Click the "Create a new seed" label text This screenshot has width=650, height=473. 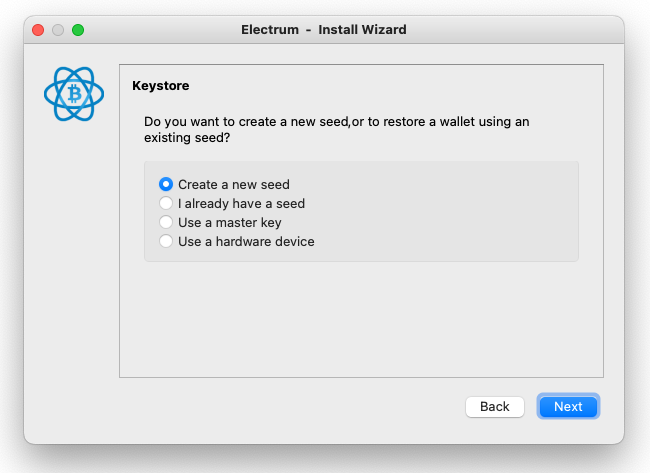(234, 184)
